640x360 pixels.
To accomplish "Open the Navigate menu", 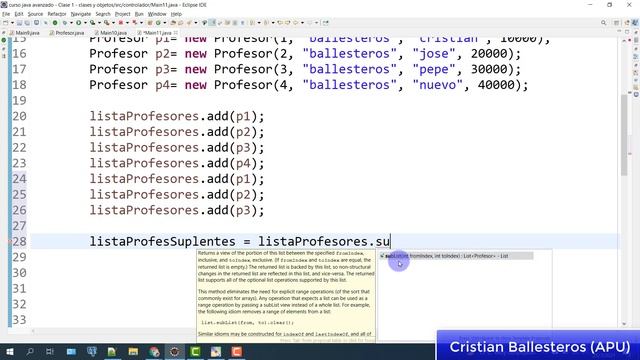I will coord(81,14).
